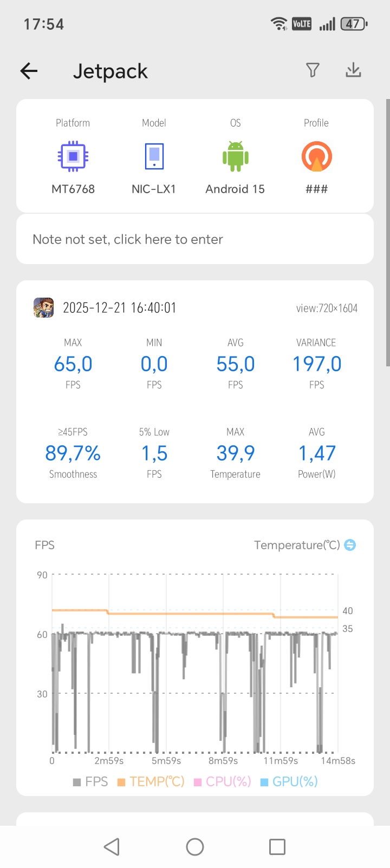The image size is (390, 868).
Task: Tap the NIC-LX1 phone model icon
Action: pyautogui.click(x=154, y=156)
